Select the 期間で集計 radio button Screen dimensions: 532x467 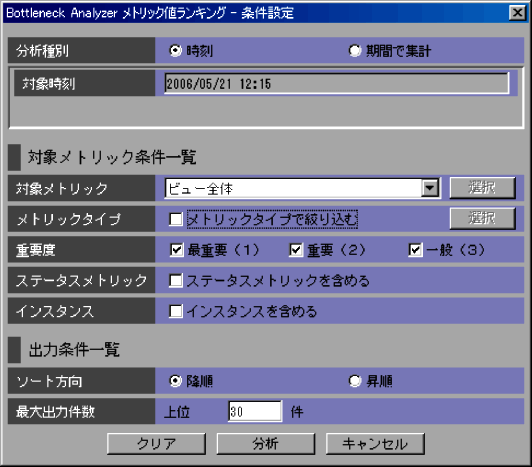[x=355, y=51]
